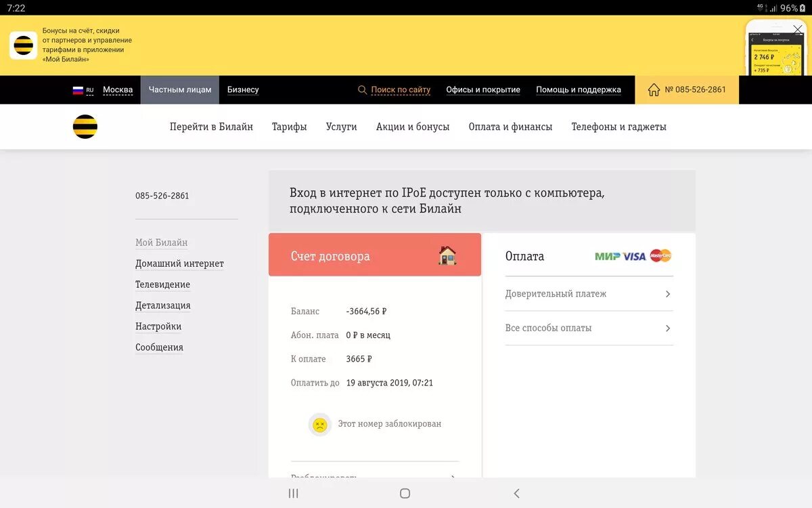Click the house icon in Счет договора
812x508 pixels.
point(447,255)
